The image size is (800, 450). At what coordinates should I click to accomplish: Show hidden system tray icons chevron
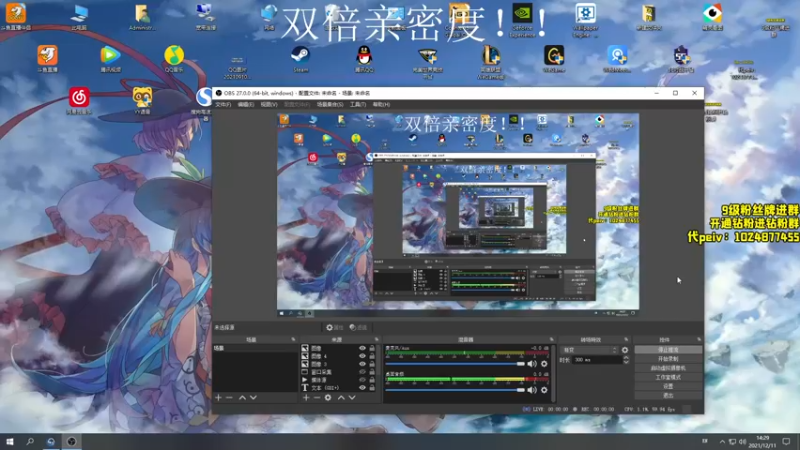[x=722, y=441]
